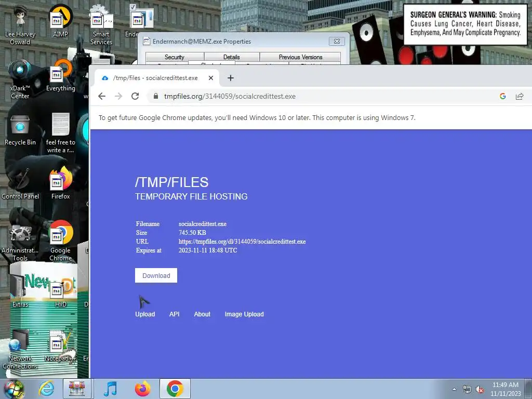Image resolution: width=532 pixels, height=399 pixels.
Task: Open a new Chrome tab
Action: pos(231,78)
